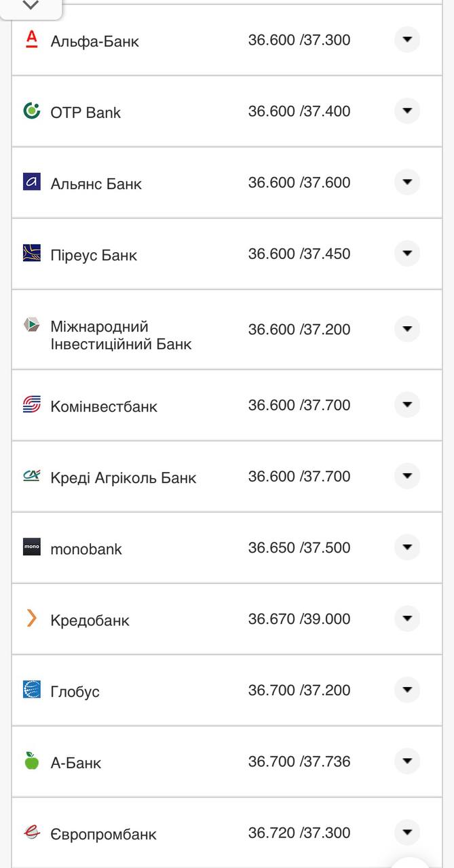Click the Альфа-Банк logo icon

[31, 40]
